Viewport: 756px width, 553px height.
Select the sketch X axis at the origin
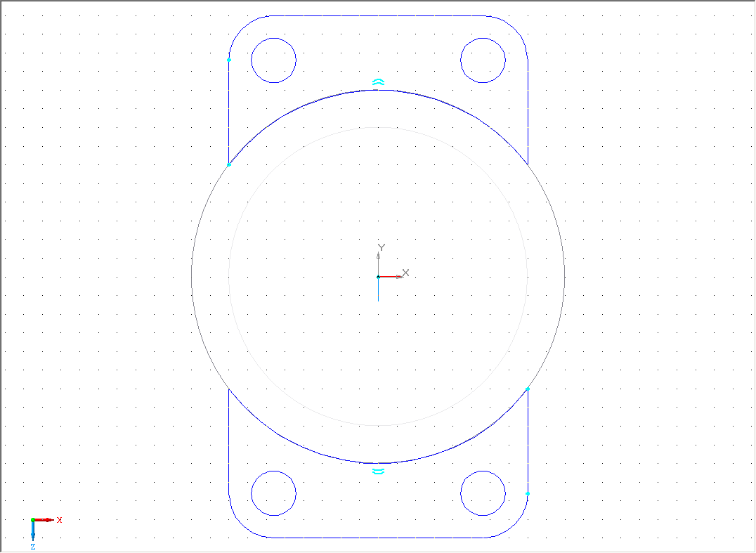point(391,277)
